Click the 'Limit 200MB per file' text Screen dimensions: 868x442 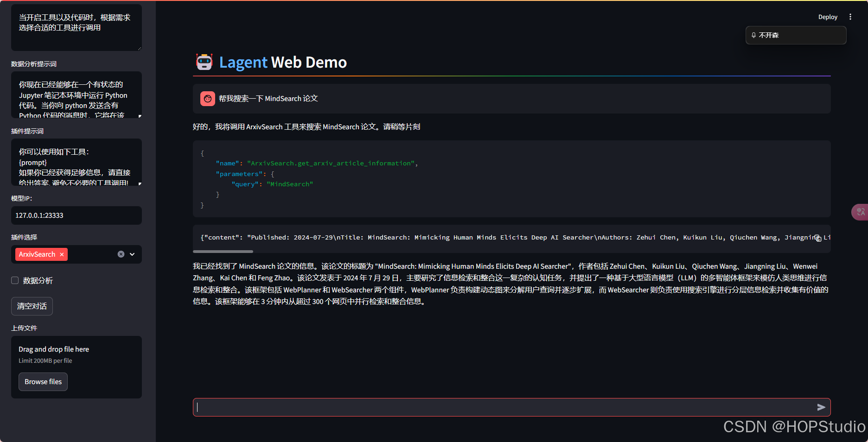[x=45, y=360]
